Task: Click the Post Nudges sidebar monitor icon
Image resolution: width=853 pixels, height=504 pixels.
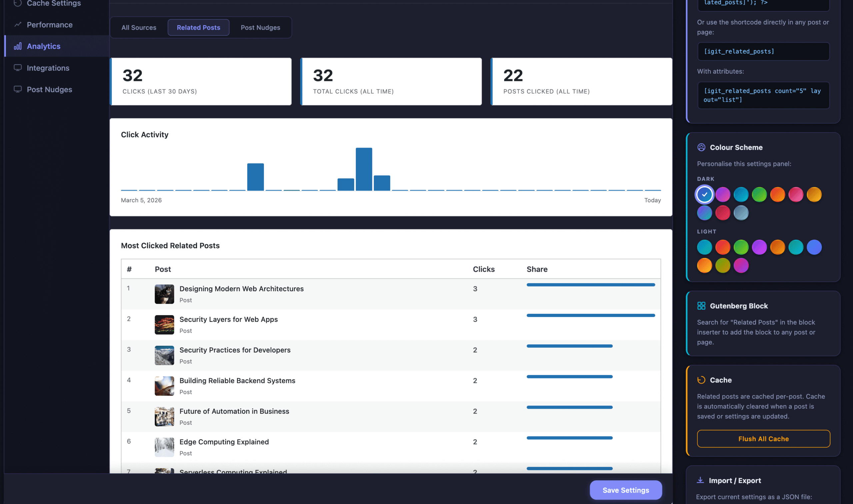Action: pyautogui.click(x=18, y=89)
